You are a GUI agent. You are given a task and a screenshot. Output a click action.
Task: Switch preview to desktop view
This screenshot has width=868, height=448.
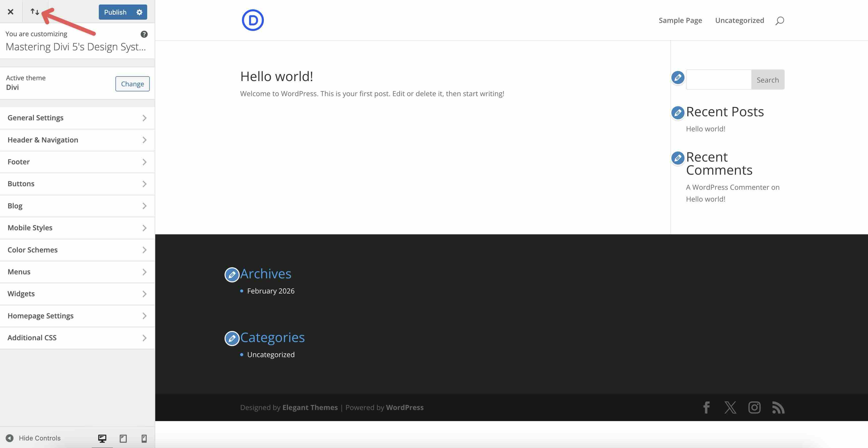[102, 438]
